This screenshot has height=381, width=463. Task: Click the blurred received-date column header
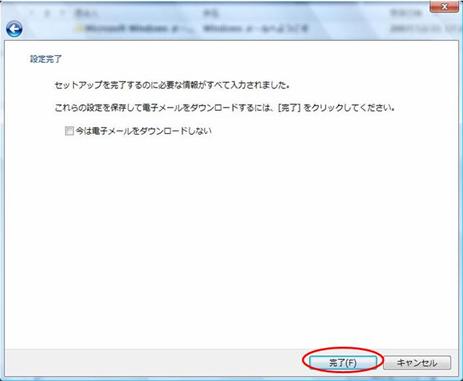[402, 14]
